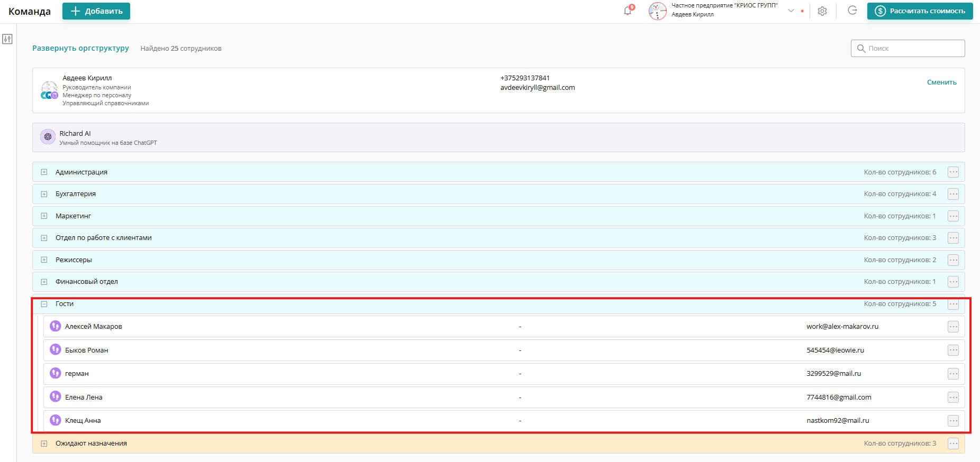Open more options for Бухгалтерия
The width and height of the screenshot is (980, 462).
pyautogui.click(x=954, y=194)
